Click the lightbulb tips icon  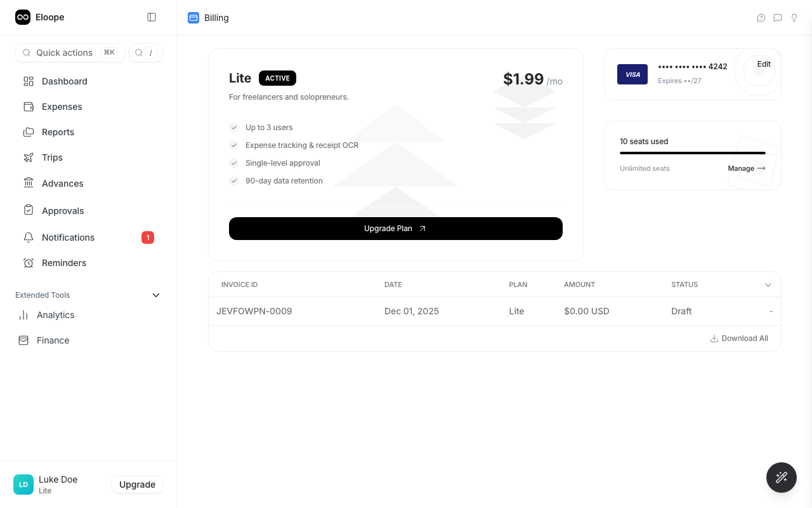(794, 18)
